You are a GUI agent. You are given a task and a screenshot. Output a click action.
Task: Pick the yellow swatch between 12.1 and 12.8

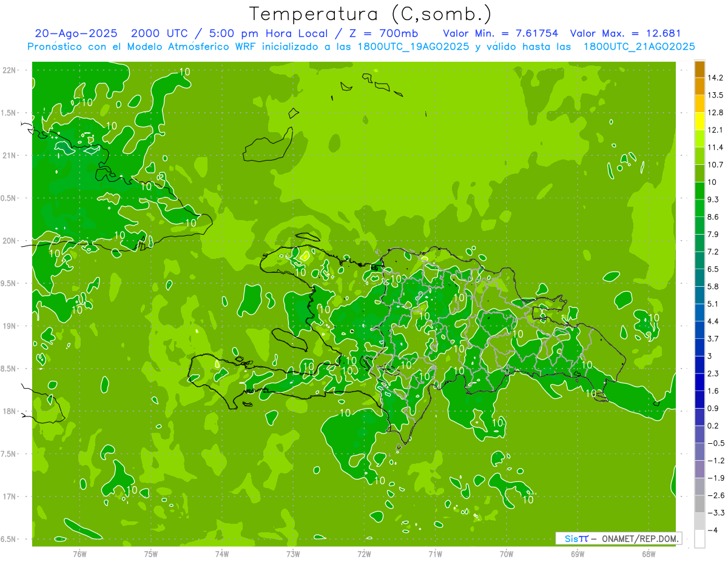(x=699, y=121)
